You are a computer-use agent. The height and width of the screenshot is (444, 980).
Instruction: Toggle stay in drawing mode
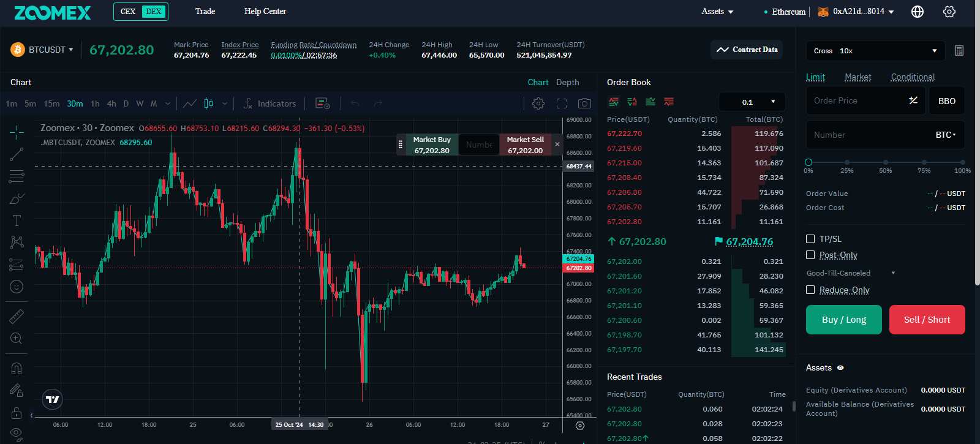pos(17,390)
